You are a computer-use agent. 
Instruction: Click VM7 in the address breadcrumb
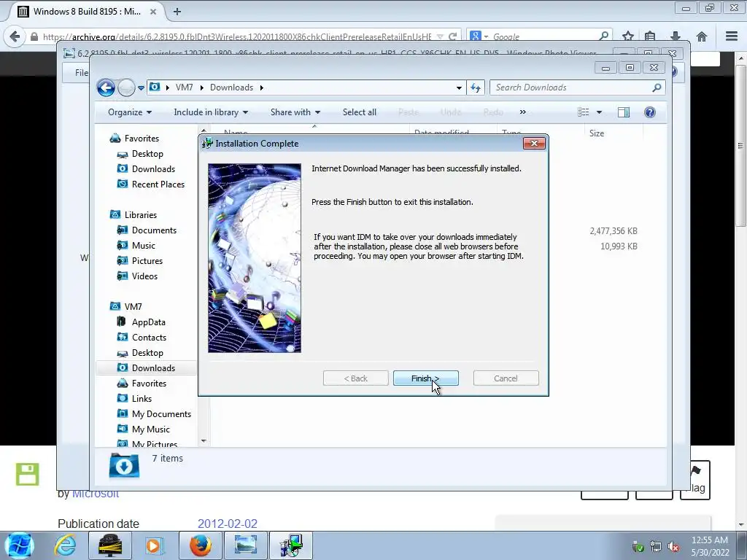click(x=184, y=87)
